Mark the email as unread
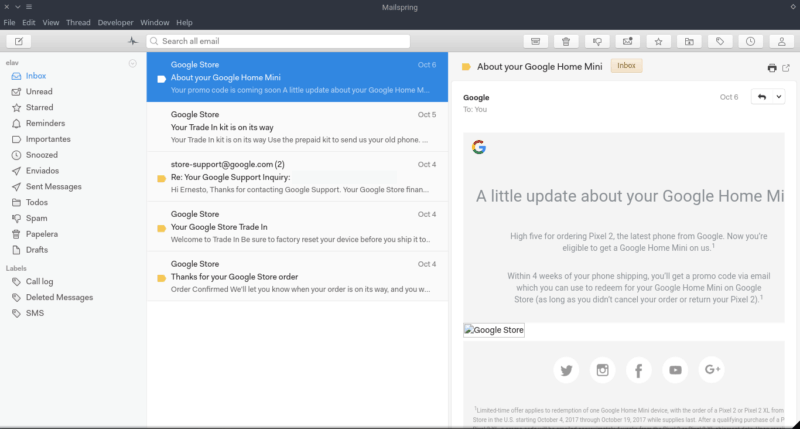The height and width of the screenshot is (429, 800). tap(627, 41)
